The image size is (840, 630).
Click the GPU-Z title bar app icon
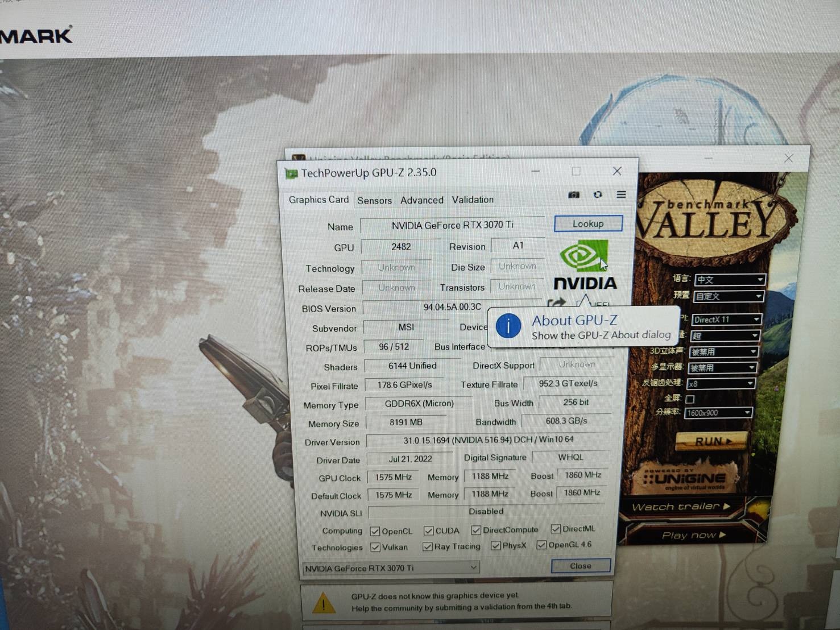[291, 173]
